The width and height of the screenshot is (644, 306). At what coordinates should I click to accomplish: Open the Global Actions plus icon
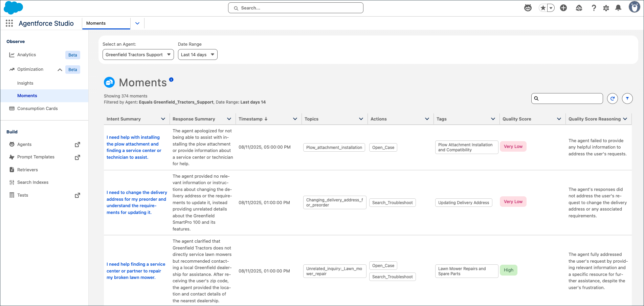(x=563, y=8)
